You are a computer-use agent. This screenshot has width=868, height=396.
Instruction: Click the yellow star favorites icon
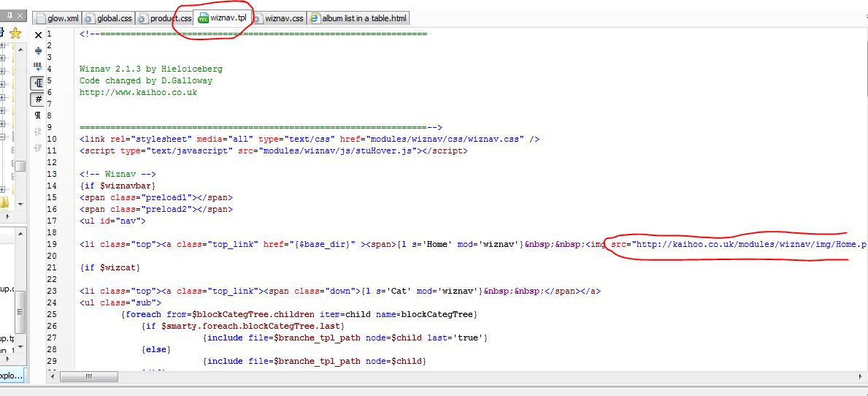(15, 34)
